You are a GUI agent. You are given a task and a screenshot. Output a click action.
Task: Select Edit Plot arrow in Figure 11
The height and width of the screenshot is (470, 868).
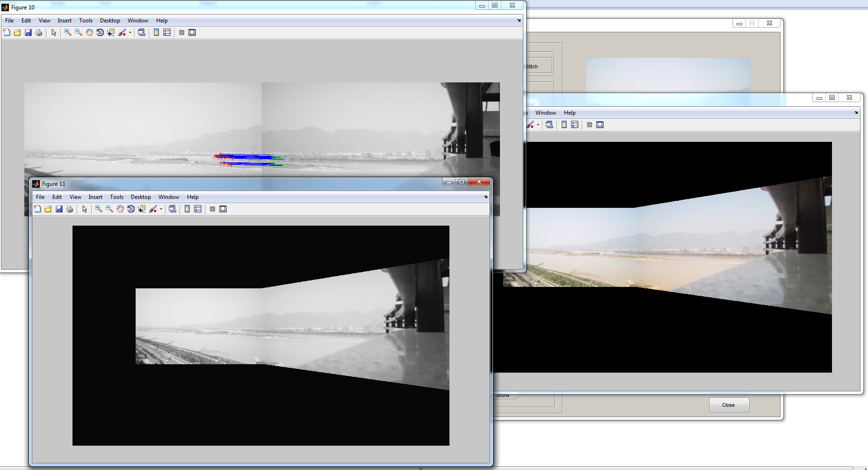(85, 209)
